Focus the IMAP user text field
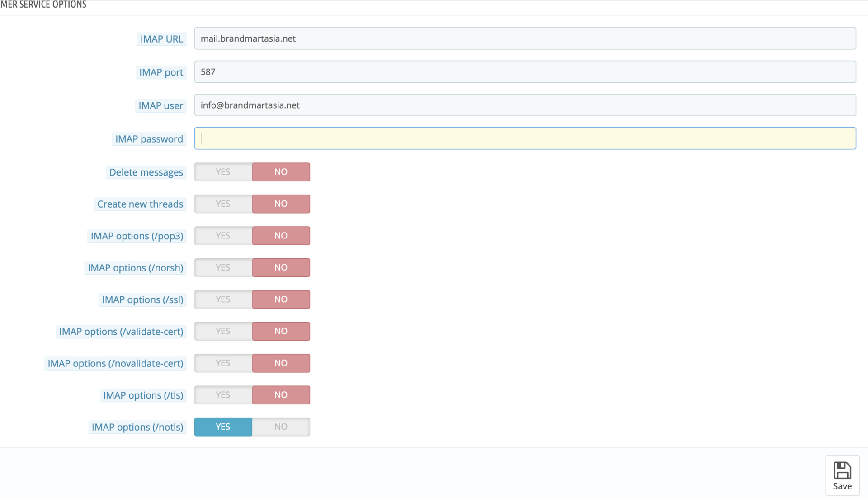 coord(524,105)
